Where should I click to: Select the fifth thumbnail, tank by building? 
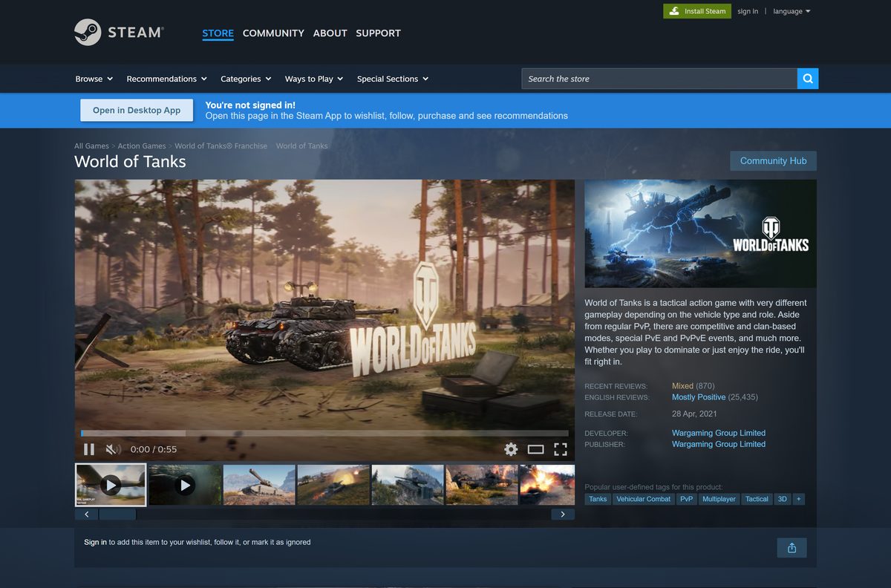pyautogui.click(x=408, y=485)
